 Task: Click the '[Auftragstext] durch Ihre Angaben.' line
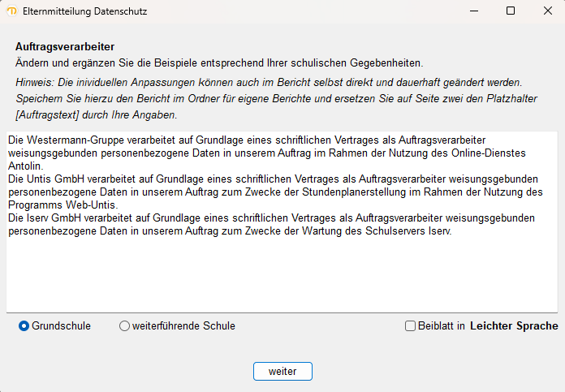click(x=97, y=115)
